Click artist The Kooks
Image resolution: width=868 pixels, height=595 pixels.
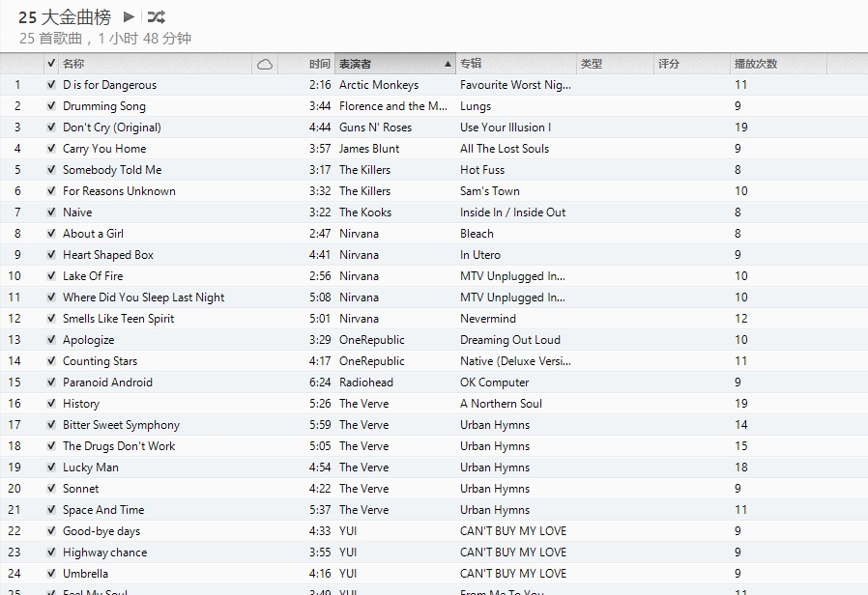click(x=365, y=212)
